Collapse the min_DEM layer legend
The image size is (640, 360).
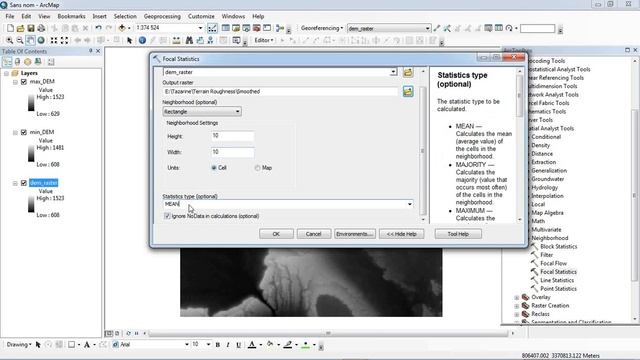tap(15, 133)
